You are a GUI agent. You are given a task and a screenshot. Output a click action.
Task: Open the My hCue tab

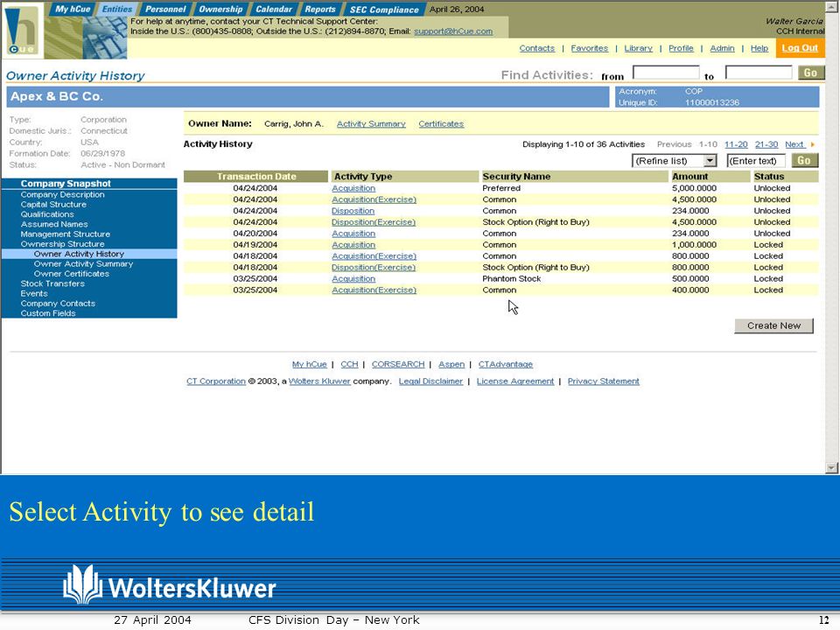73,9
